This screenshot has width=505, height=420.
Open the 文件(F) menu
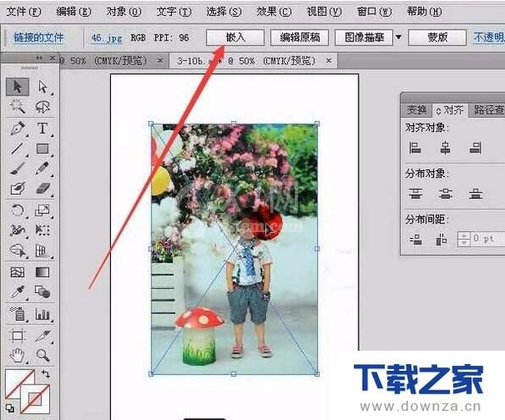click(x=24, y=12)
